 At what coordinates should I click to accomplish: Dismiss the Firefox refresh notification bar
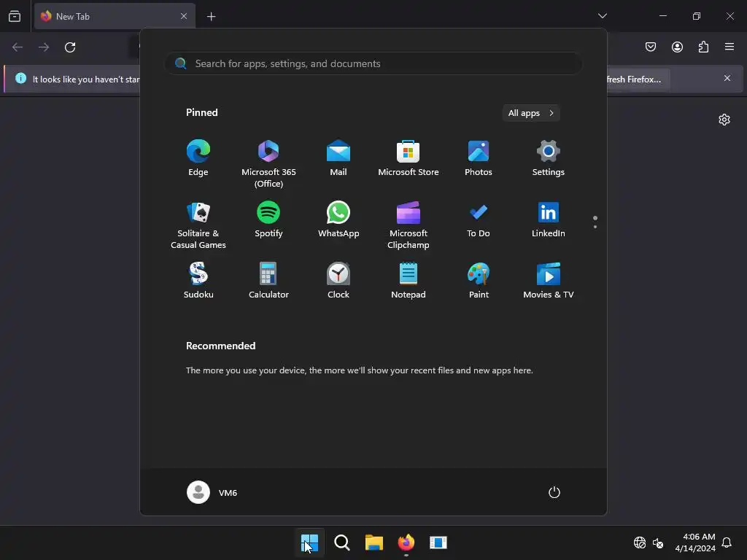click(x=727, y=78)
